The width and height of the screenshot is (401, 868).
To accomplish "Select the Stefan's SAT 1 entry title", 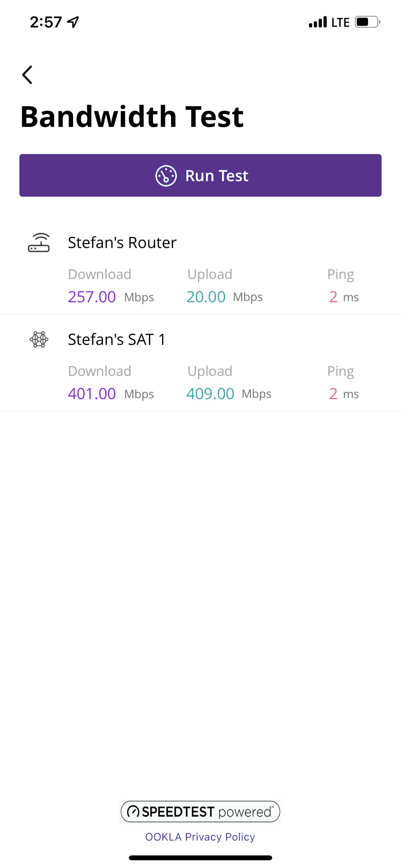I will click(117, 339).
